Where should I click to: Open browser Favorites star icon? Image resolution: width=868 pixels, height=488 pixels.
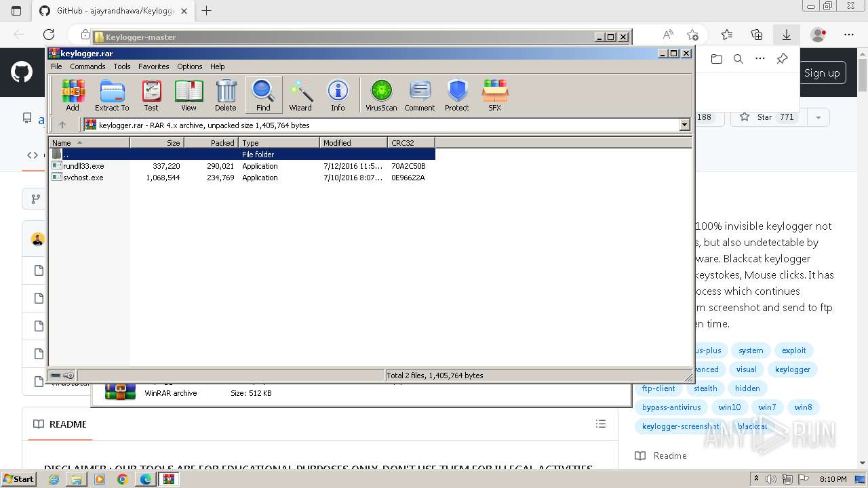pos(727,35)
